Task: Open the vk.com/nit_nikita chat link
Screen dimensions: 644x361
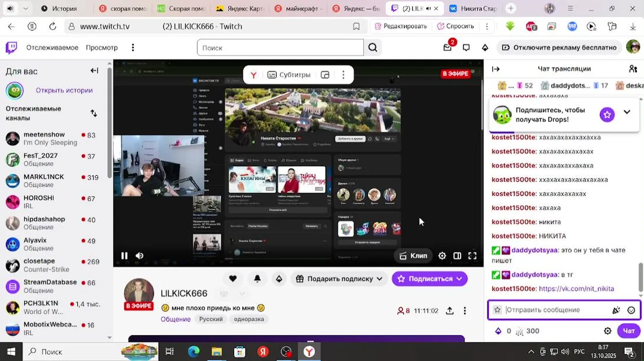Action: coord(576,289)
